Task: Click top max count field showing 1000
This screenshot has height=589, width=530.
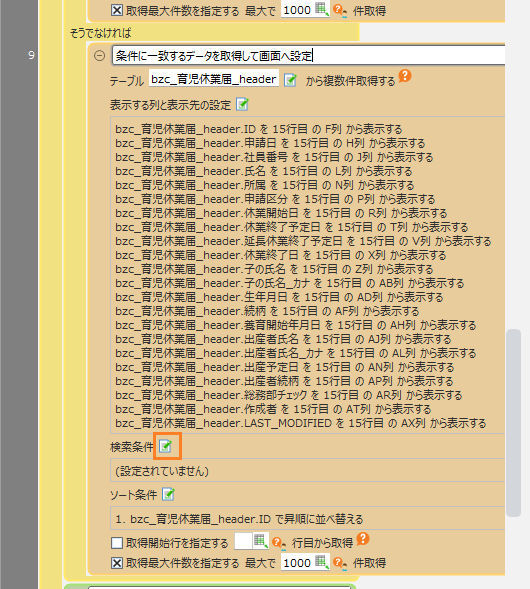Action: tap(297, 10)
